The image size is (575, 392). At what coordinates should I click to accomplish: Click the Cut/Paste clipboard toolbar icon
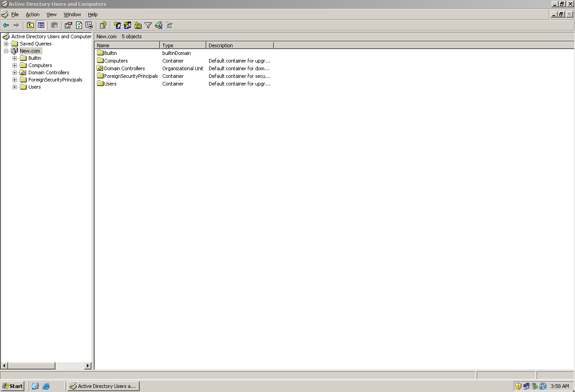coord(55,25)
